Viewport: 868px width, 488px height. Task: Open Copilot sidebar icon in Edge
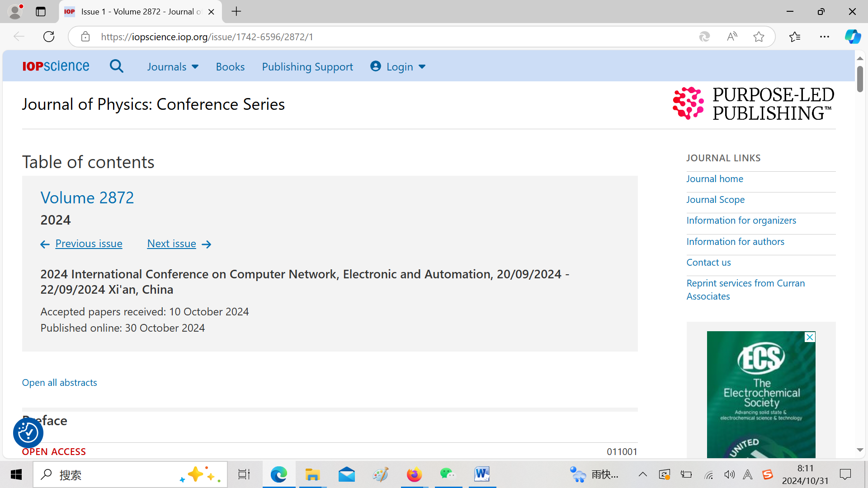(x=852, y=37)
